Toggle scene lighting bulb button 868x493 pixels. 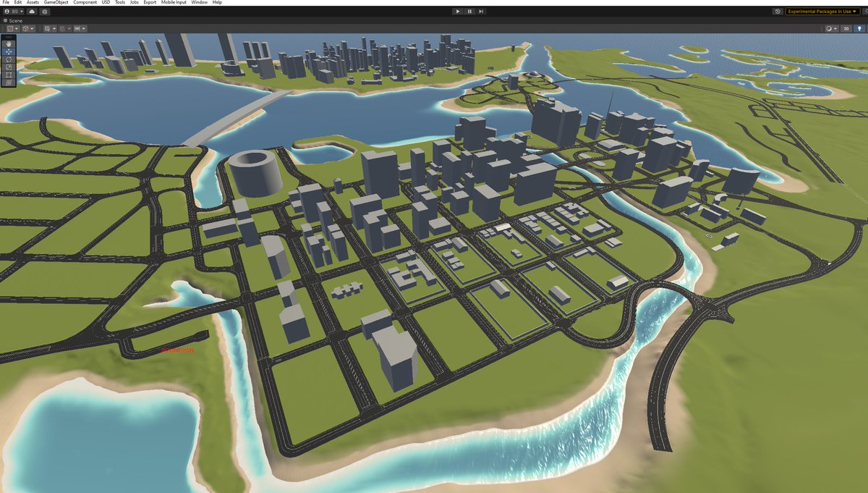[x=859, y=29]
